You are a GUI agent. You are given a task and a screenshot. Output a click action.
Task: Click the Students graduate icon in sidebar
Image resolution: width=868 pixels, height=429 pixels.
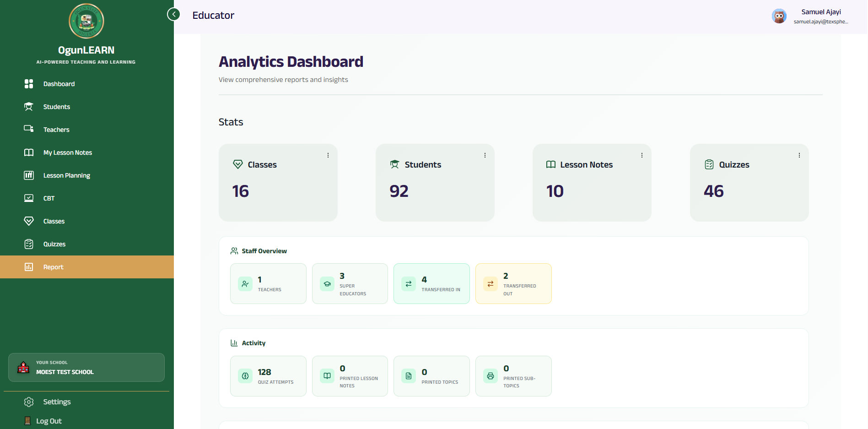[29, 106]
